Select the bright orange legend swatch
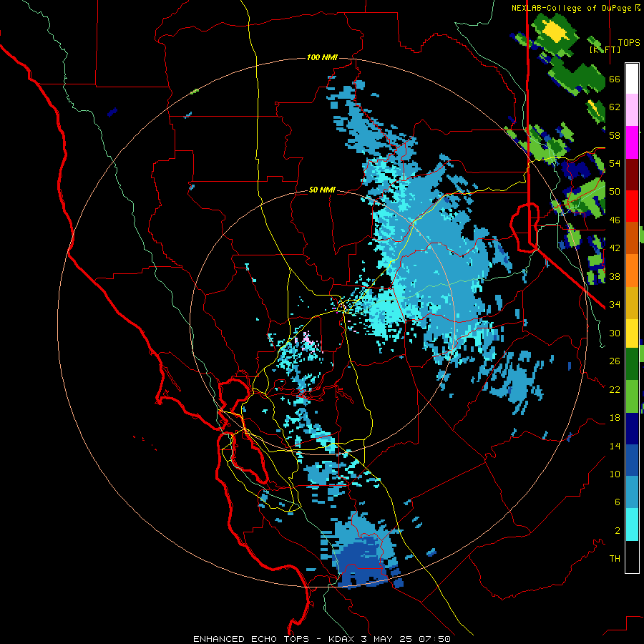Screen dimensions: 644x644 click(632, 270)
